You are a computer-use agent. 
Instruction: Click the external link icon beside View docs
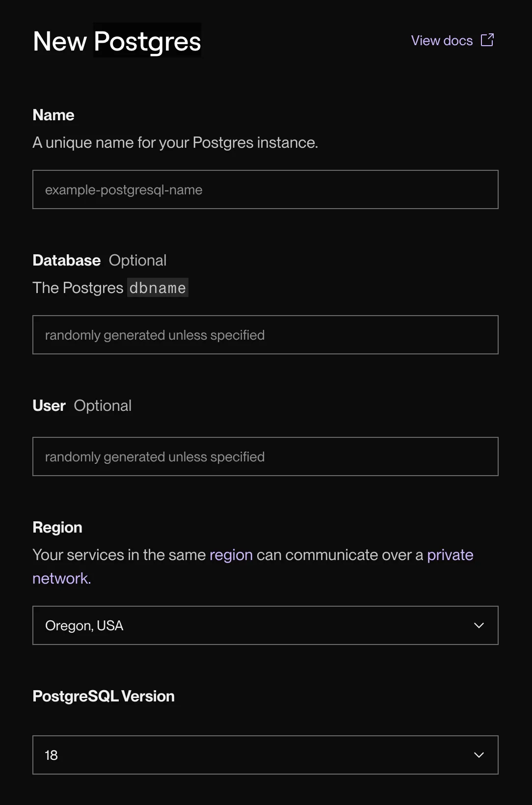coord(487,40)
